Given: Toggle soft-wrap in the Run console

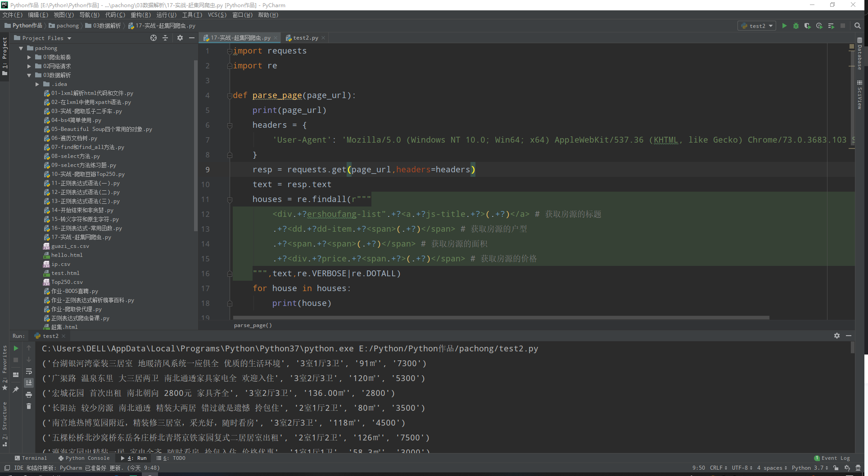Looking at the screenshot, I should (29, 372).
